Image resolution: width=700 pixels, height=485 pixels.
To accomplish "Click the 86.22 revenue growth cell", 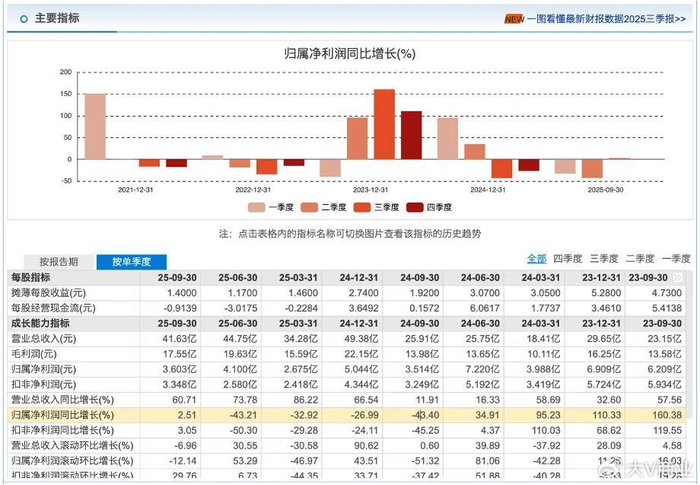I will [306, 400].
